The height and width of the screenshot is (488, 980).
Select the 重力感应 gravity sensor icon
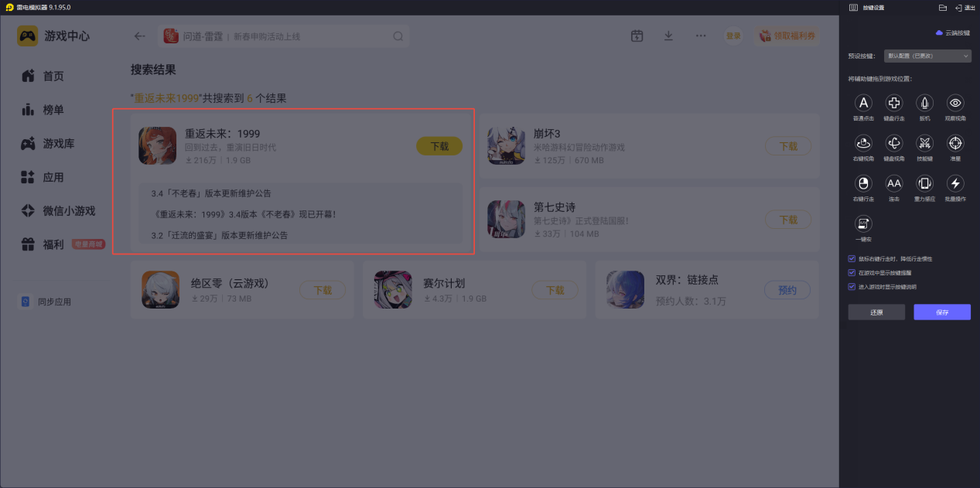(x=924, y=183)
